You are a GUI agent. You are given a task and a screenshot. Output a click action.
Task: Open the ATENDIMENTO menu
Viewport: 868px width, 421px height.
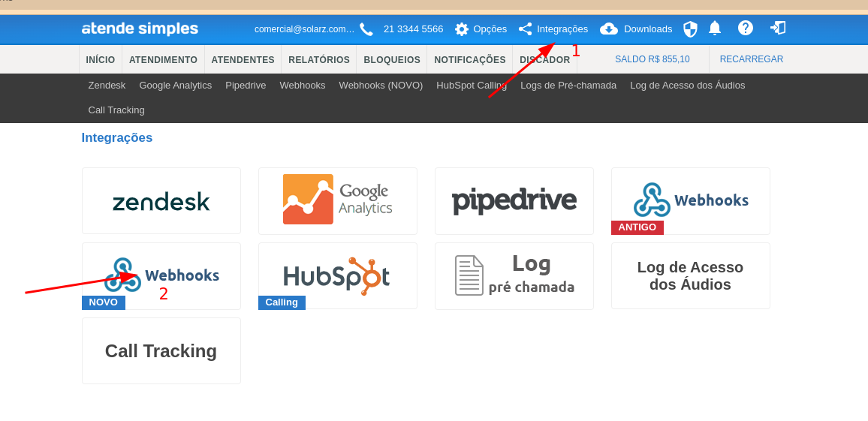tap(163, 60)
